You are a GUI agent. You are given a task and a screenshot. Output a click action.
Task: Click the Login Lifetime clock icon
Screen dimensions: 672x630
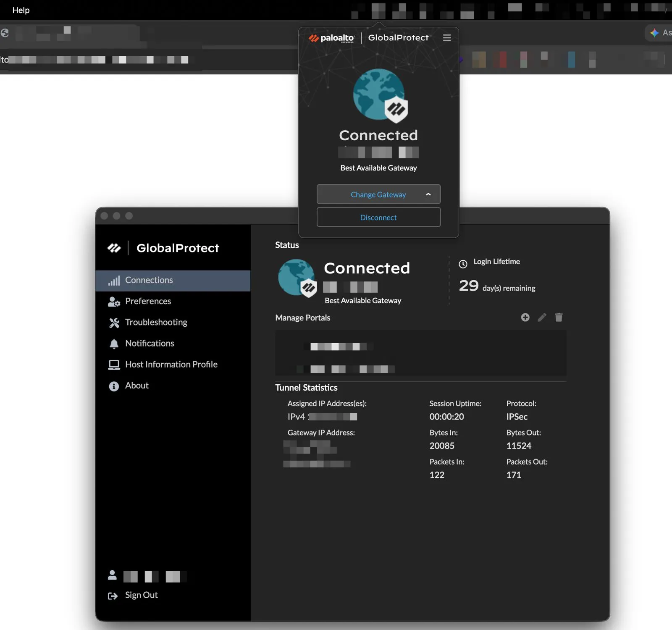463,264
